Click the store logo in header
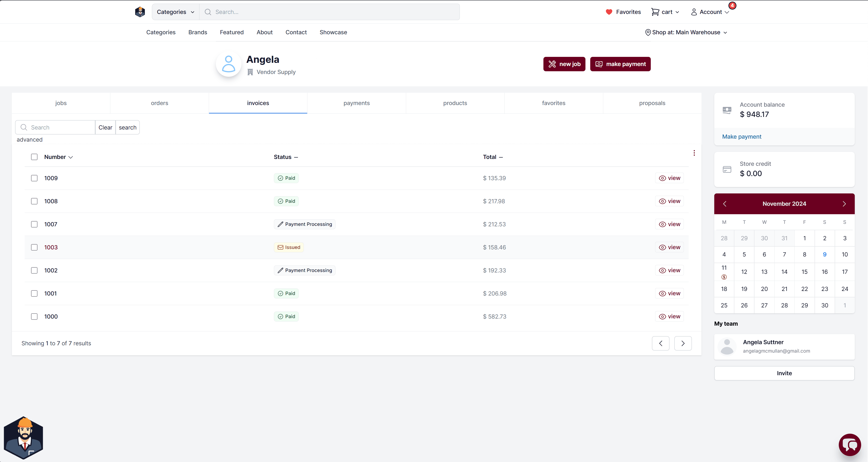This screenshot has height=462, width=868. click(140, 12)
